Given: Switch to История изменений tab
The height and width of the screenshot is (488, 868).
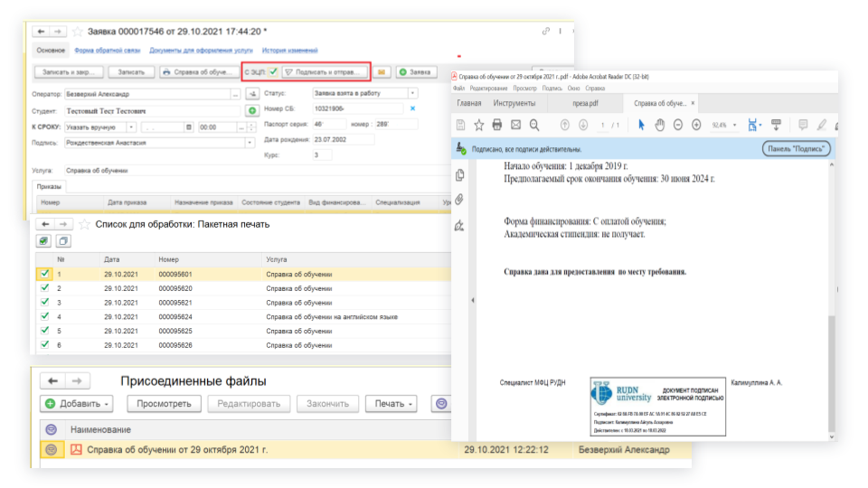Looking at the screenshot, I should click(289, 51).
